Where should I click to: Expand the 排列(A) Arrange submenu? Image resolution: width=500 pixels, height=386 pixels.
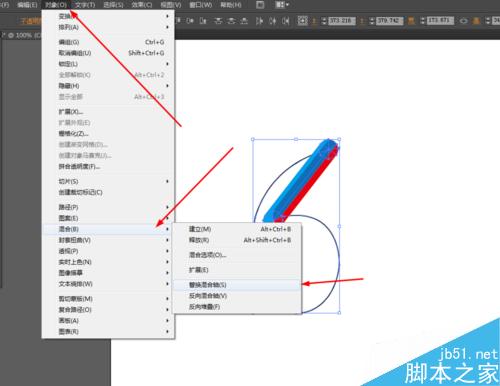[108, 27]
